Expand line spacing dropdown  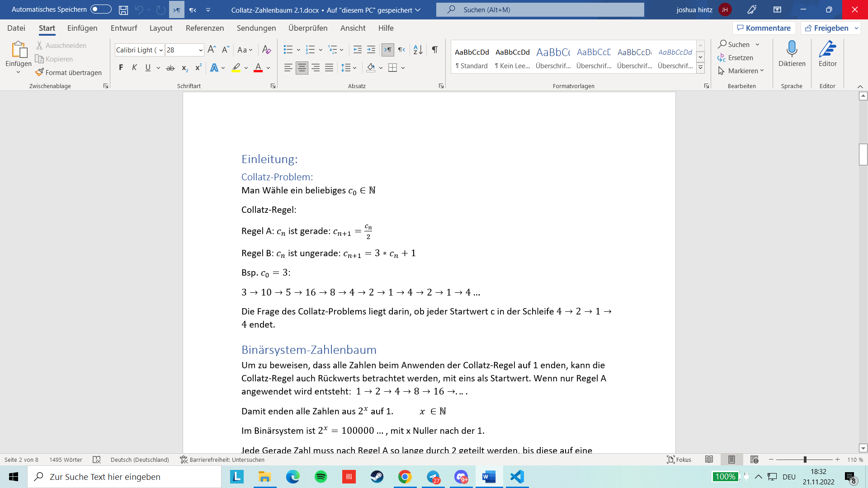click(x=355, y=68)
